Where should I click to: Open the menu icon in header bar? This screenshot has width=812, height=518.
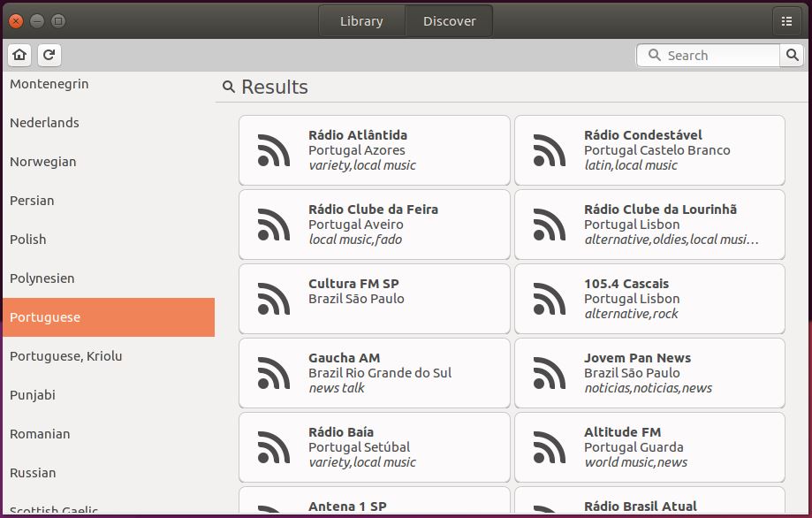(786, 21)
